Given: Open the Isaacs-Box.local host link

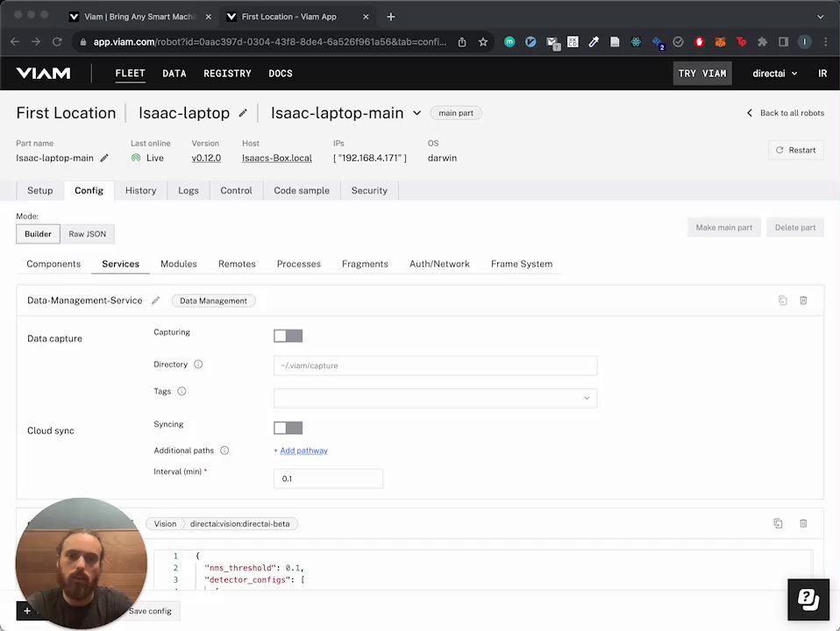Looking at the screenshot, I should 276,158.
